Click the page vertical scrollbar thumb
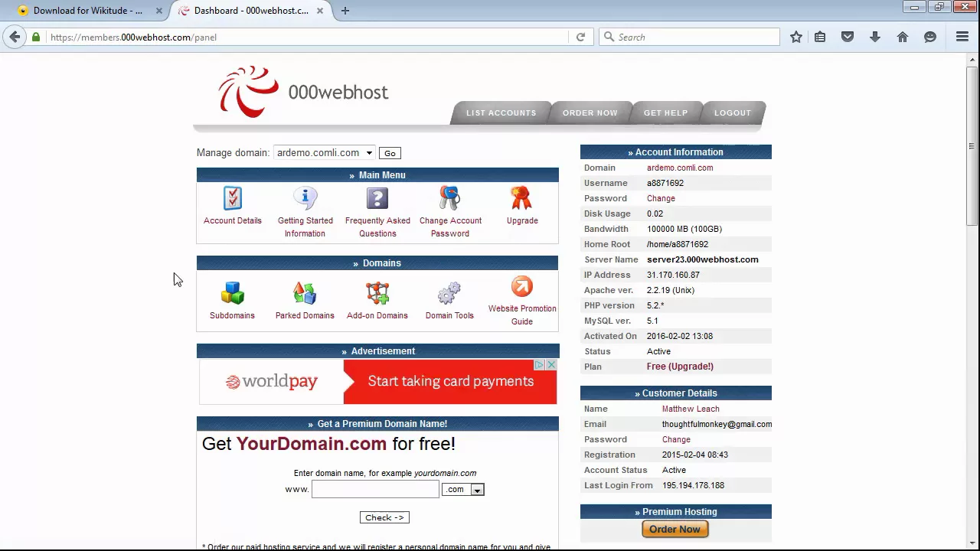This screenshot has height=551, width=980. [x=972, y=145]
